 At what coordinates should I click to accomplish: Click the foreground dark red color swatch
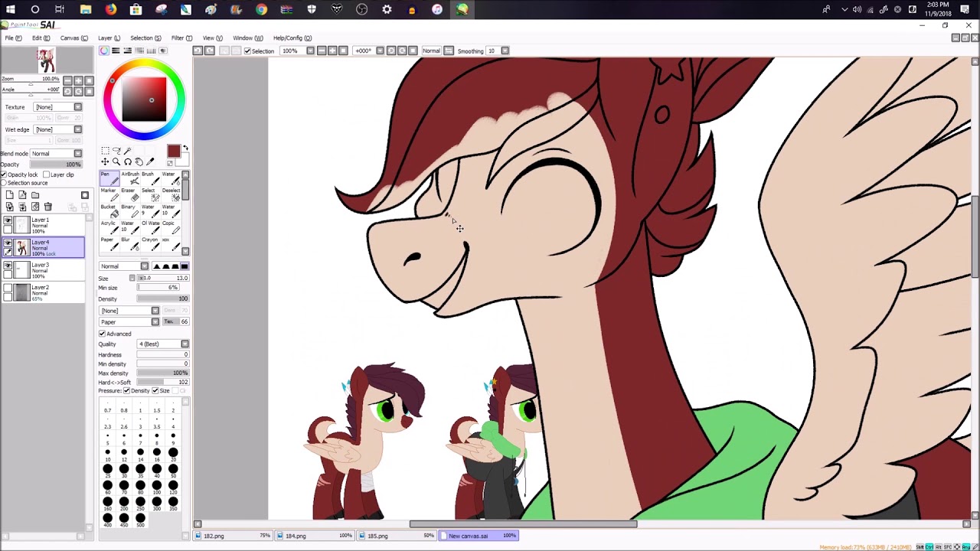173,152
